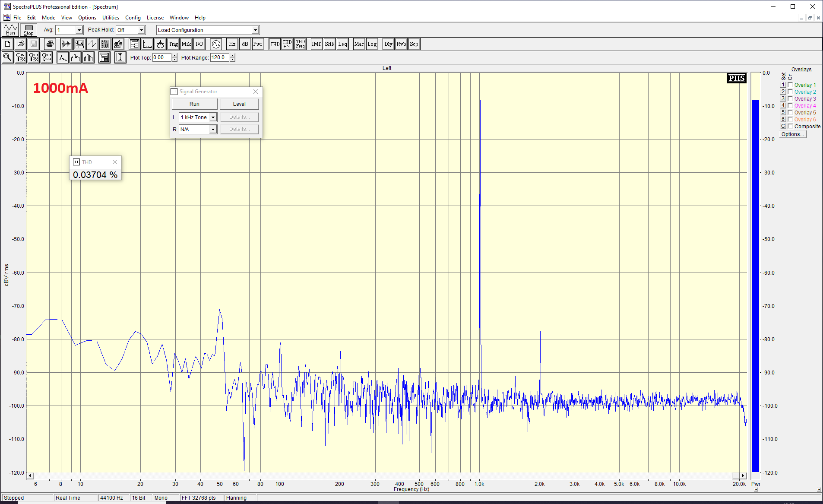Open the Scp scope icon

(415, 44)
